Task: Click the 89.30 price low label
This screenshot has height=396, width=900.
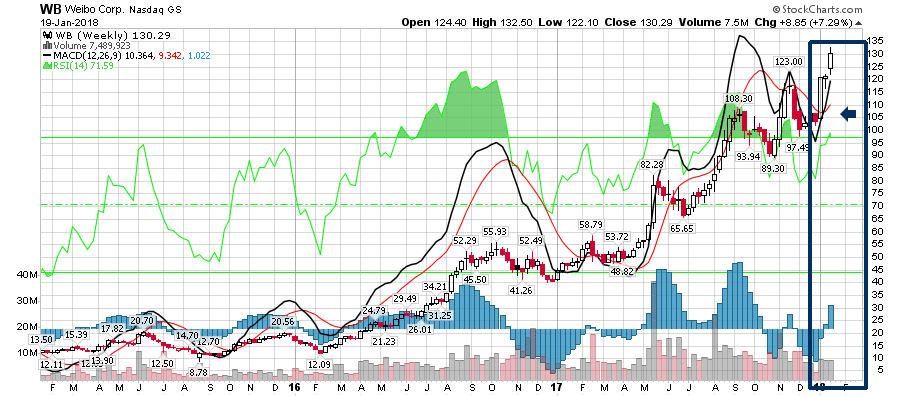Action: tap(774, 169)
